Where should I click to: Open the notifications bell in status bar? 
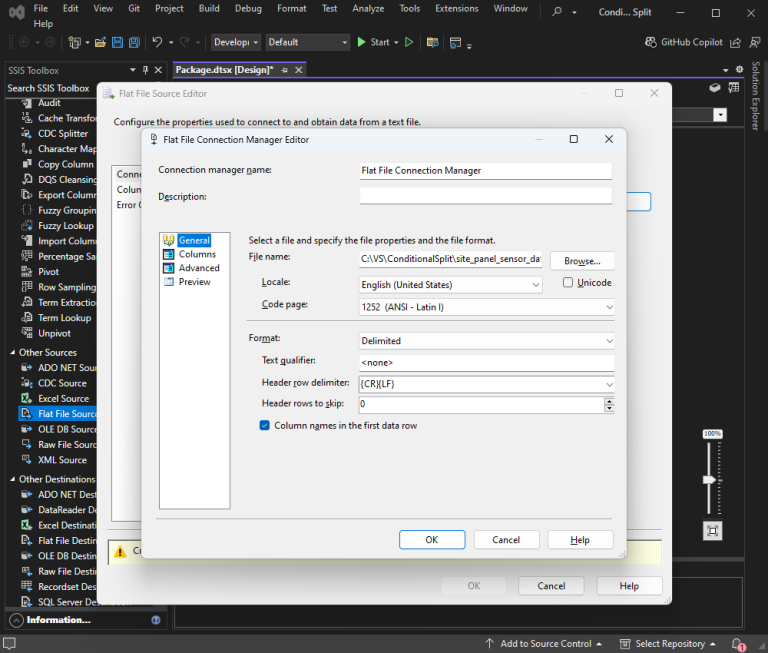[738, 644]
